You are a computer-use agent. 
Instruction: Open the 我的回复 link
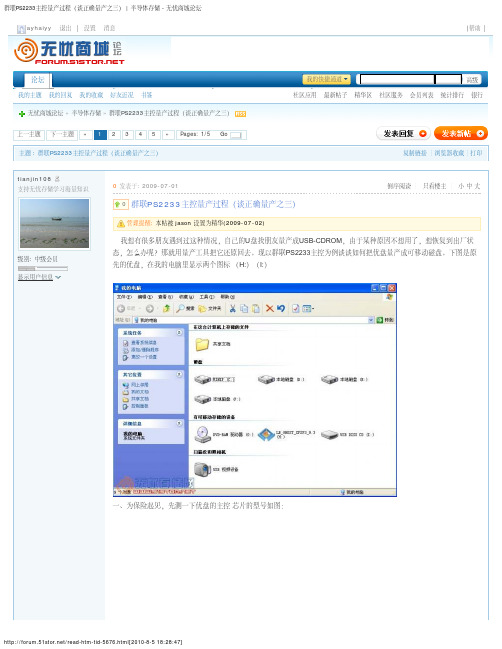[60, 95]
